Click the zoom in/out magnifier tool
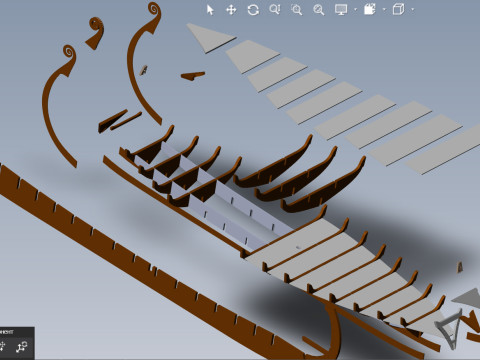Screen dimensions: 480x360 click(275, 10)
